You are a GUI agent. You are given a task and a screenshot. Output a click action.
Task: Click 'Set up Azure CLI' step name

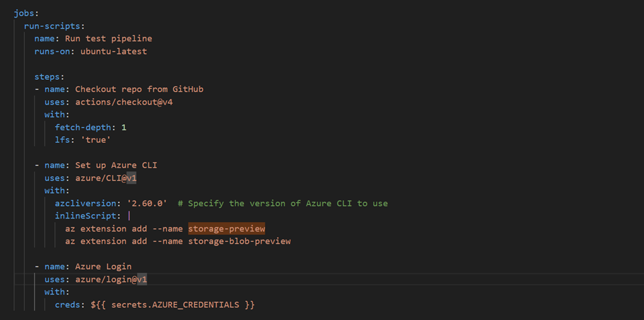(x=116, y=166)
